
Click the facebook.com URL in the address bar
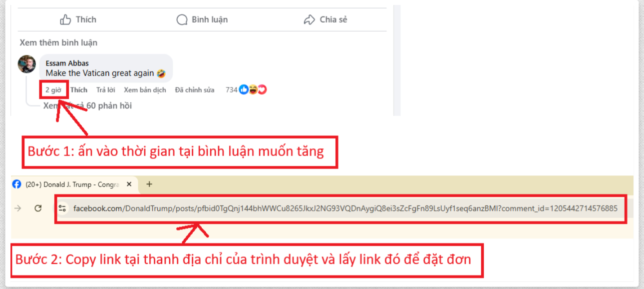(x=345, y=208)
